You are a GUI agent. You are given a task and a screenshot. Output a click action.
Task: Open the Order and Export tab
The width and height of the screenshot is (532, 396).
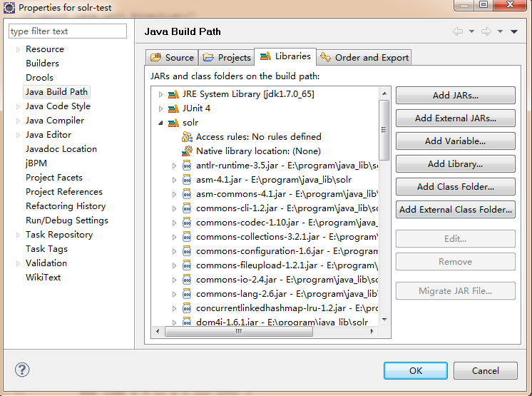(x=364, y=57)
